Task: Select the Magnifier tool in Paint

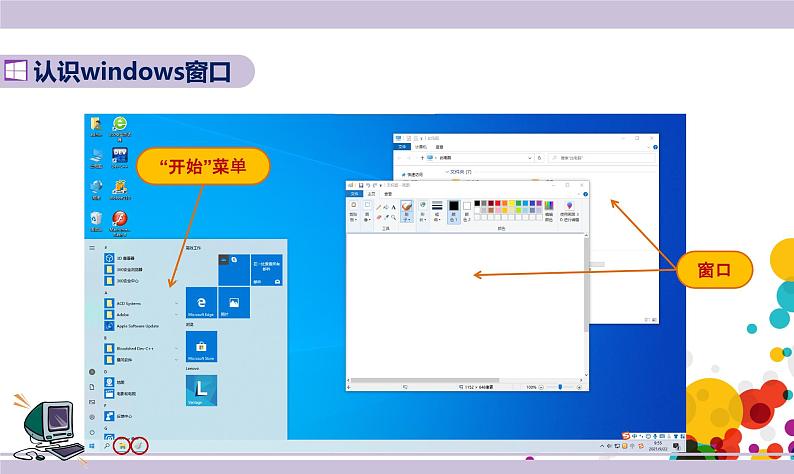Action: (x=393, y=217)
